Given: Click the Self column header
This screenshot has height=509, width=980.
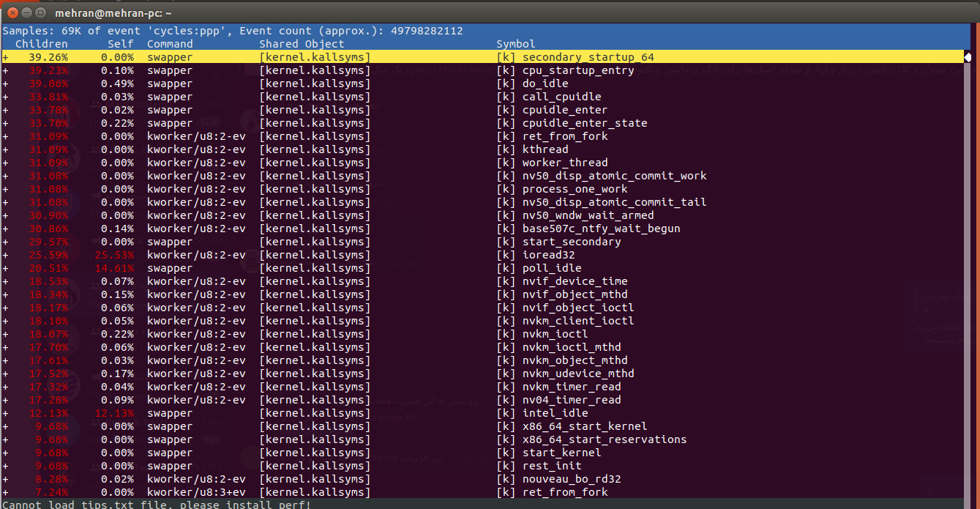Looking at the screenshot, I should coord(120,44).
